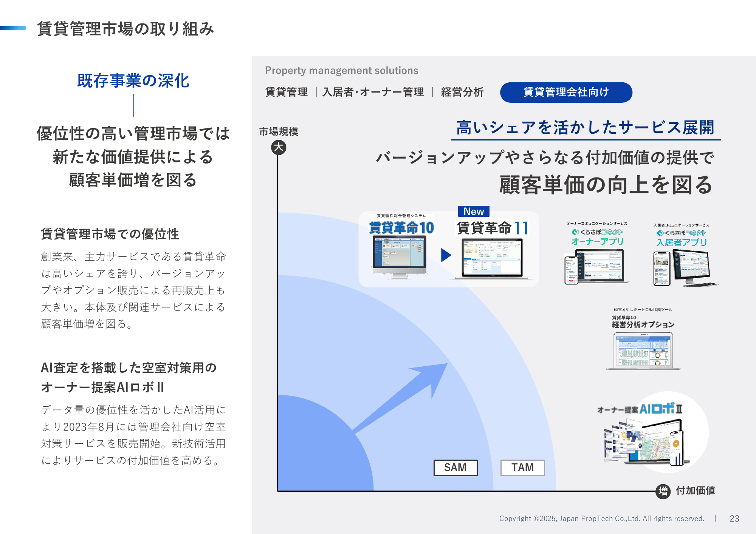Click the Property management solutions label
Screen dimensions: 756x534
[342, 71]
